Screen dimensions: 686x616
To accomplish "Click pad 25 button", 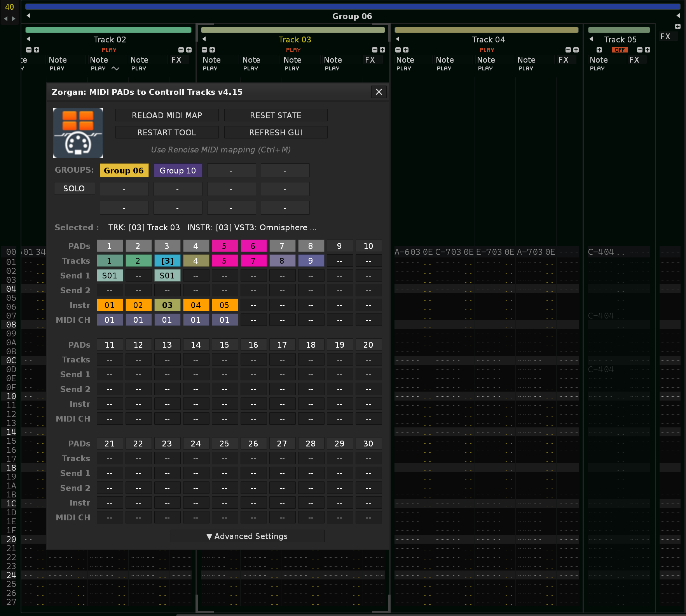I will [225, 443].
